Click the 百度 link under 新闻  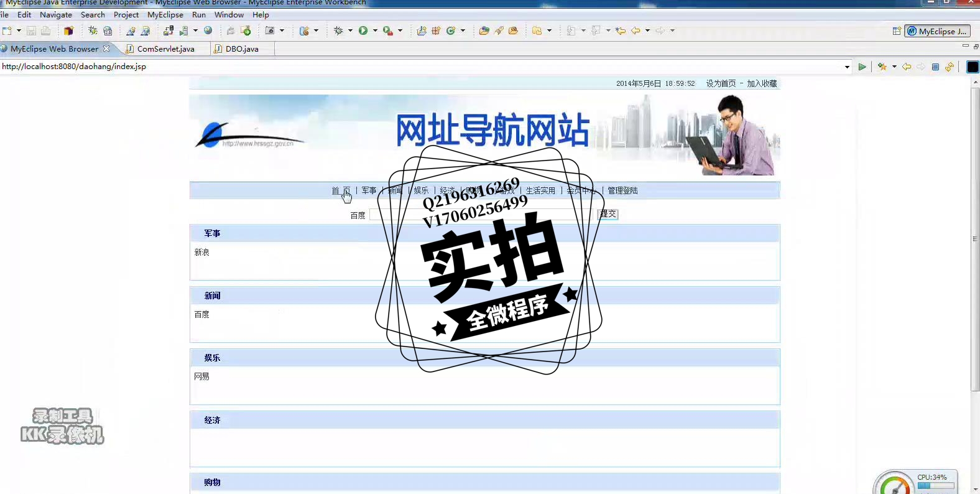201,314
